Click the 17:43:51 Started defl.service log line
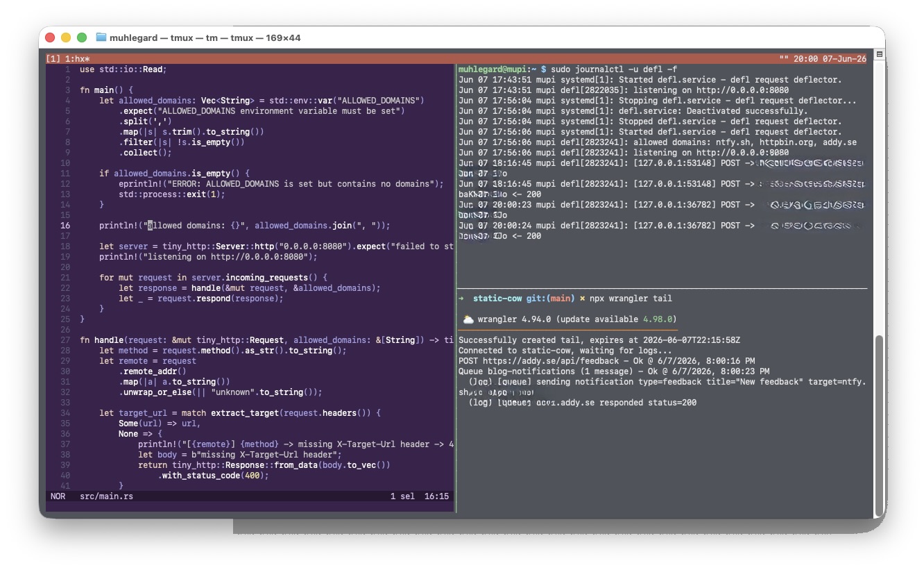924x570 pixels. (x=650, y=80)
